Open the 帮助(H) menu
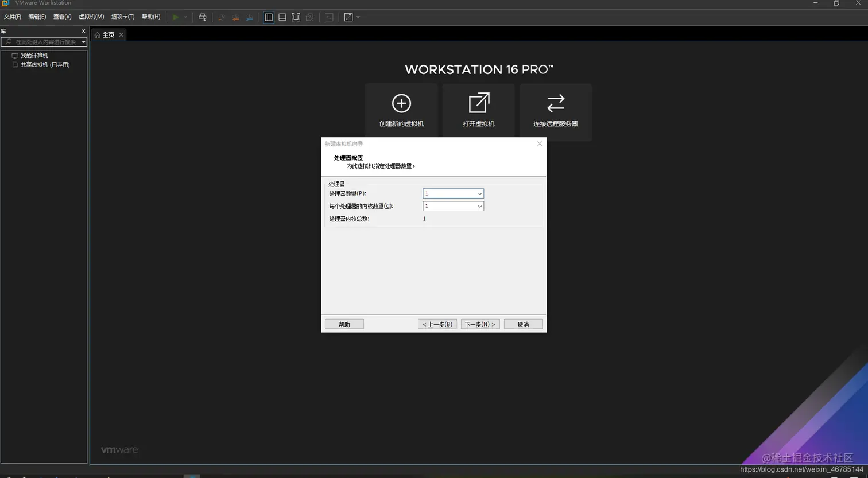This screenshot has width=868, height=478. point(151,17)
